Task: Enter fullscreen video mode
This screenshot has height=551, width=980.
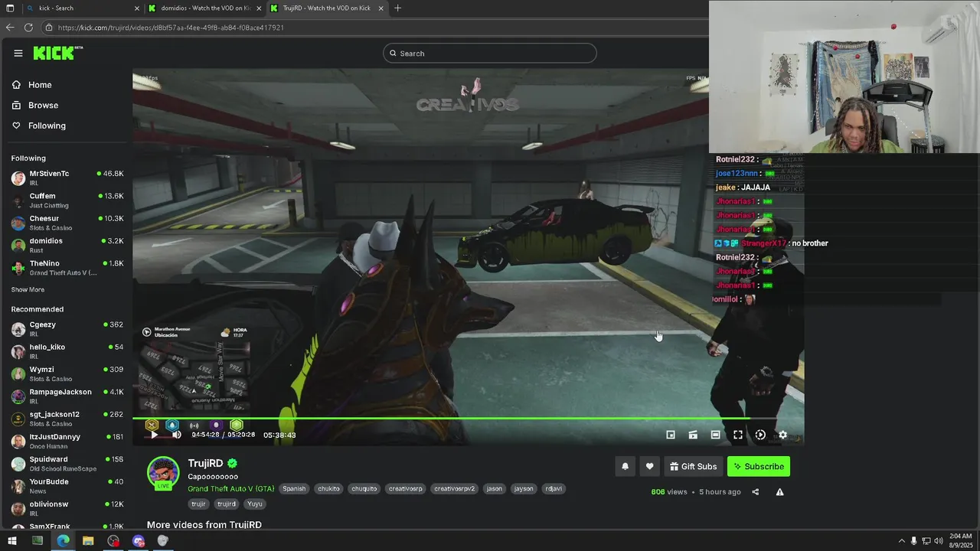Action: (738, 435)
